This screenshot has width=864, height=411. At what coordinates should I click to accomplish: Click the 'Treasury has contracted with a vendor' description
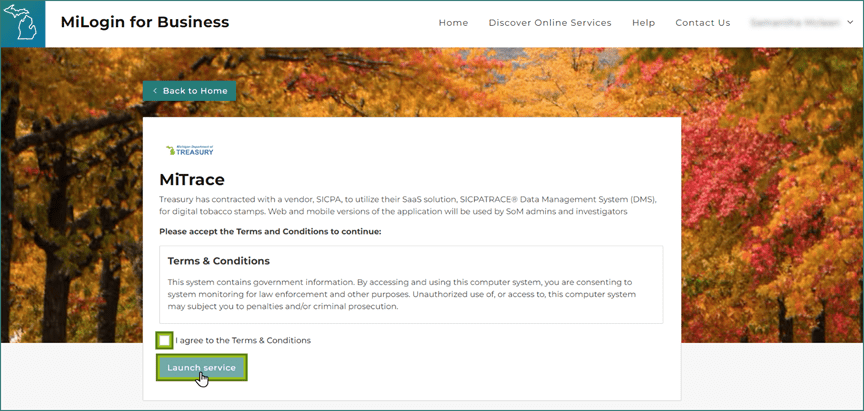408,205
